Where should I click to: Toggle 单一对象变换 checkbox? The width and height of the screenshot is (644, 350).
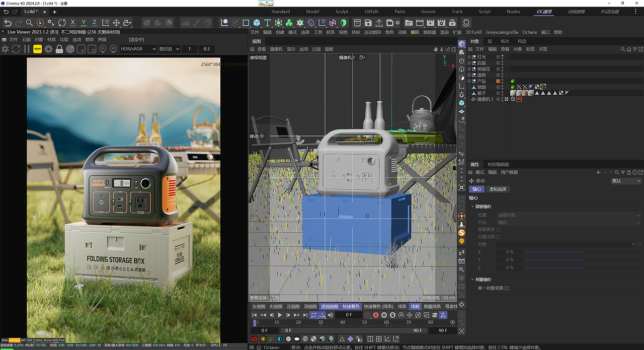point(507,288)
